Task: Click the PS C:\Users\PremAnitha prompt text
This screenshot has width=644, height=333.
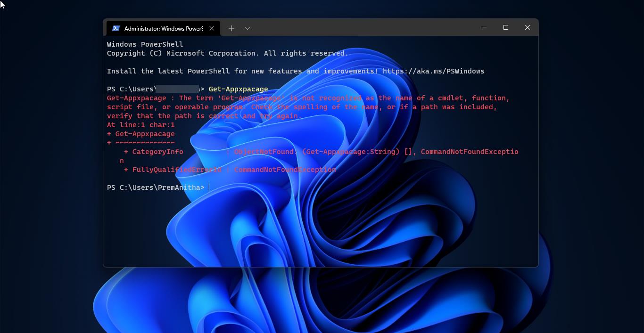Action: (156, 187)
